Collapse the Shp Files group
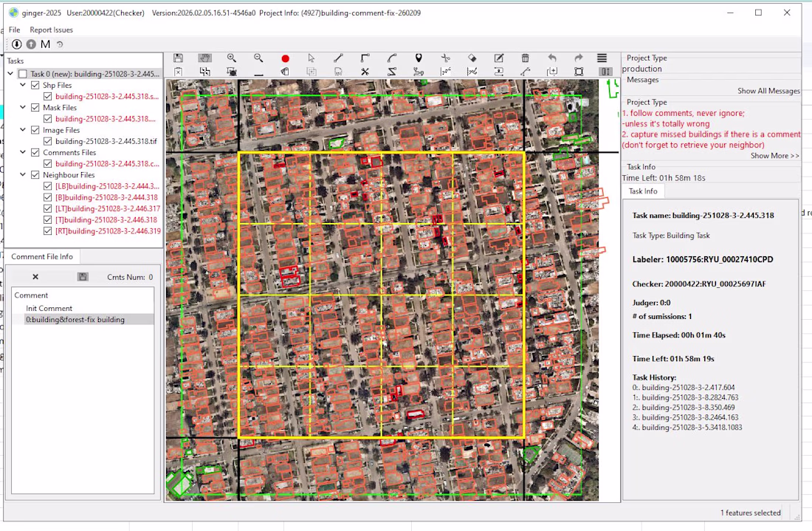Viewport: 812px width, 531px height. point(23,85)
